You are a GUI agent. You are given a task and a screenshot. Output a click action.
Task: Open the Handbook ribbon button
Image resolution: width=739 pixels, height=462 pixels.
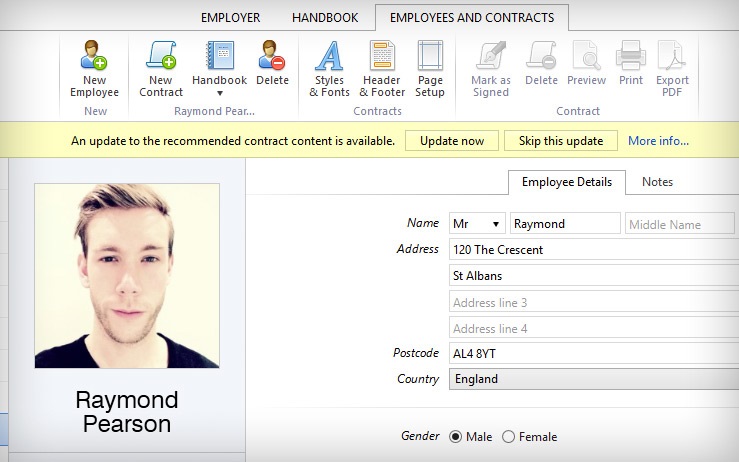coord(220,69)
